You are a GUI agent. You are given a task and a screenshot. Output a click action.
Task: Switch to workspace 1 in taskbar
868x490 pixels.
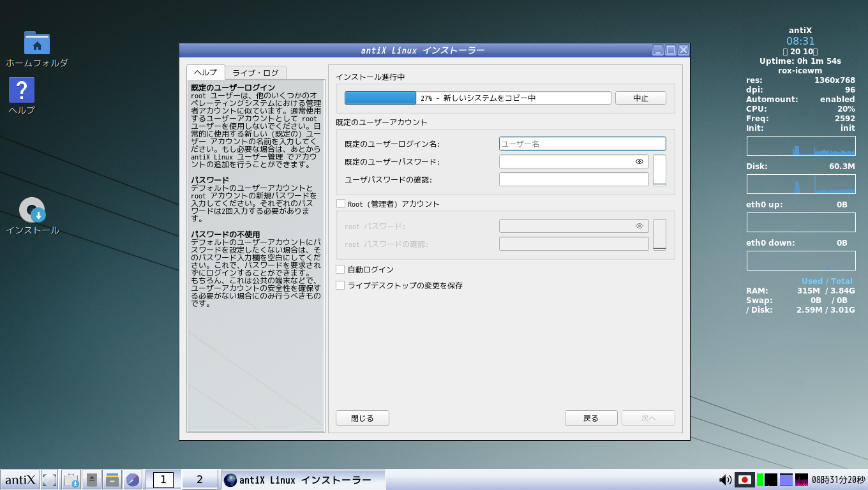coord(163,480)
